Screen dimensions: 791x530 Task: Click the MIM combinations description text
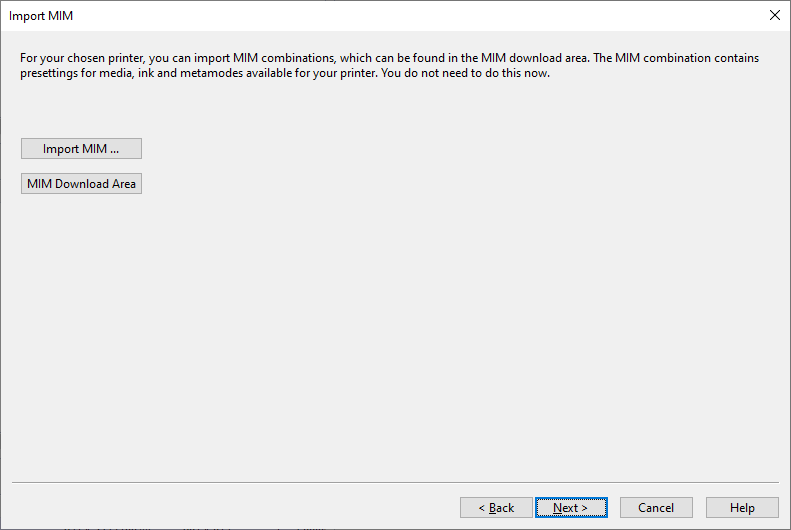click(389, 65)
